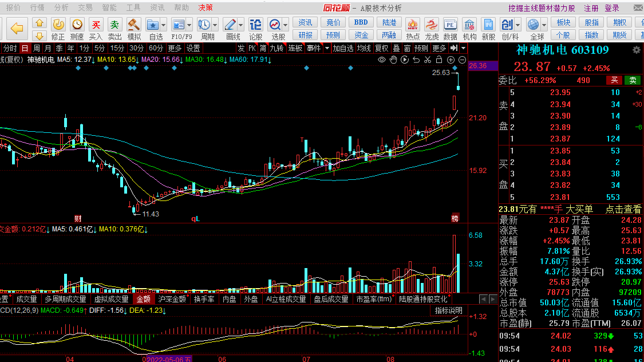The image size is (644, 362).
Task: Open the 分析 menu
Action: 61,8
